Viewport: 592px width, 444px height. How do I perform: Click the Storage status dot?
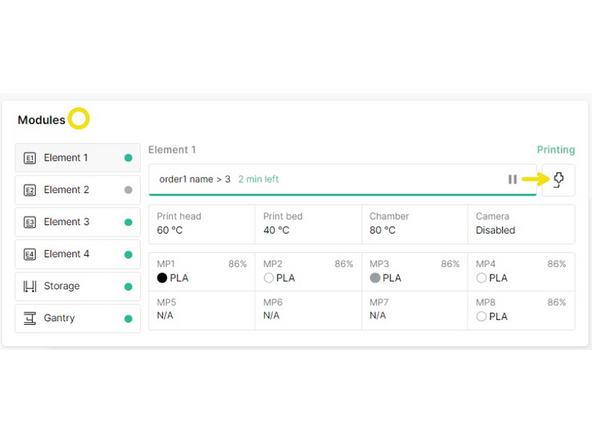click(128, 287)
